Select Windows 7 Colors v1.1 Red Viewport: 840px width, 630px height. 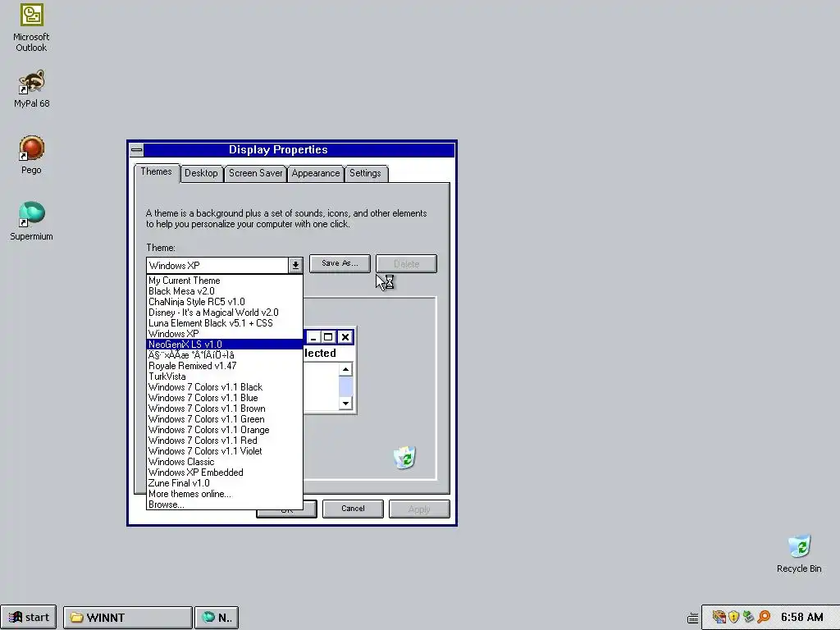(x=225, y=441)
